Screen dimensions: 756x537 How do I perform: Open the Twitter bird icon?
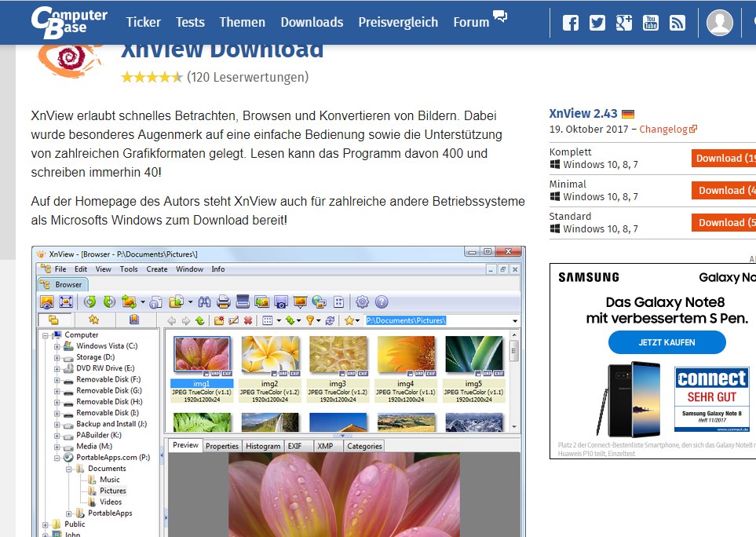(x=597, y=23)
